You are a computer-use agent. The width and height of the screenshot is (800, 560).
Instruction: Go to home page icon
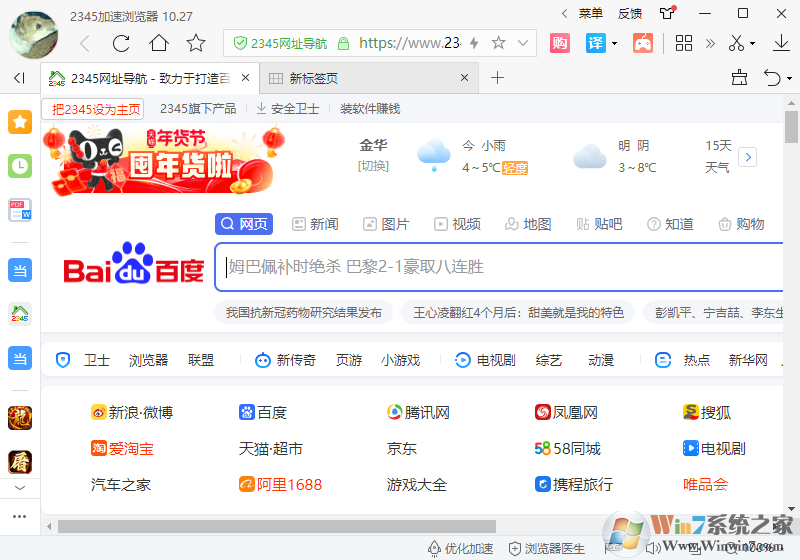(x=159, y=43)
